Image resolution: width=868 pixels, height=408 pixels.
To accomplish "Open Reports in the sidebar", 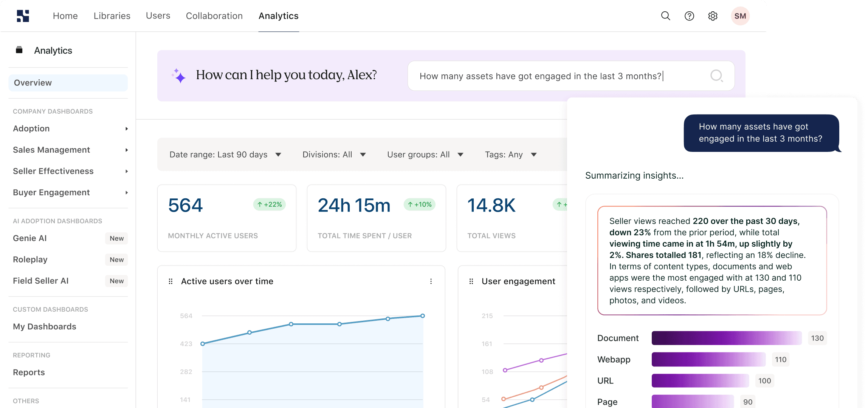I will [x=29, y=372].
